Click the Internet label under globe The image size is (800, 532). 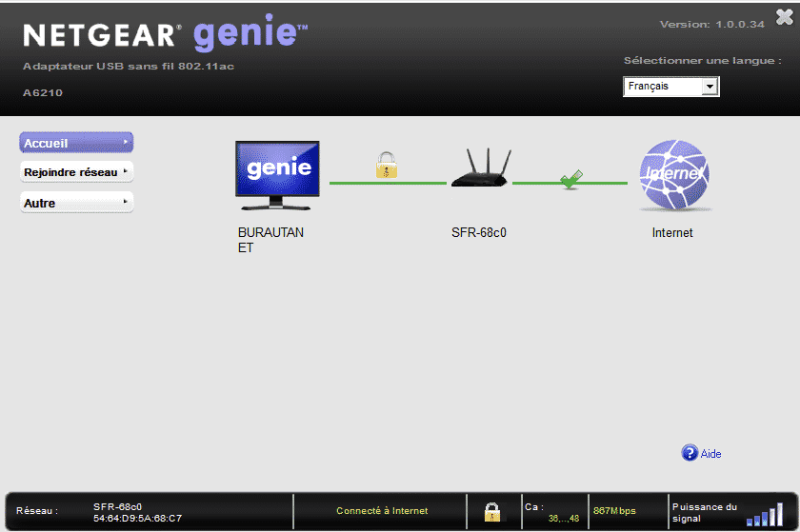coord(672,232)
